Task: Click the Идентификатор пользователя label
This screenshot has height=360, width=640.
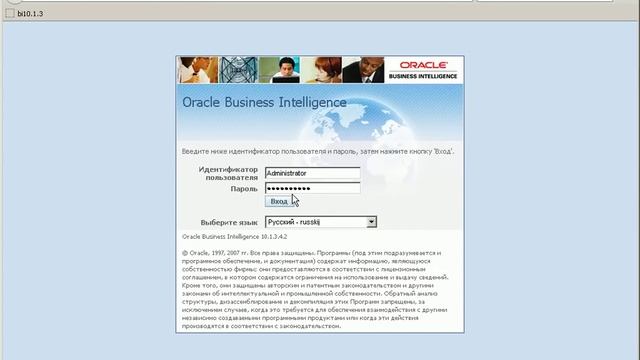Action: click(228, 173)
